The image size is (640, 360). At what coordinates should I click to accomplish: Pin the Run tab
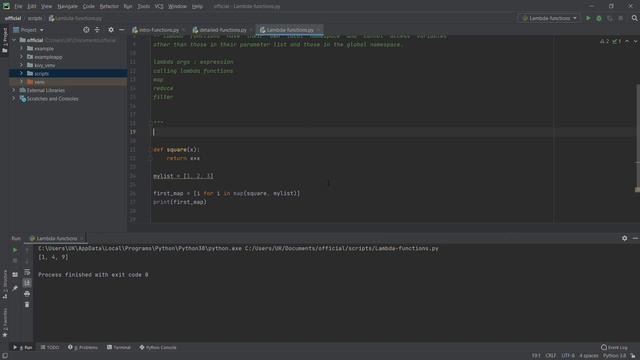pyautogui.click(x=15, y=288)
